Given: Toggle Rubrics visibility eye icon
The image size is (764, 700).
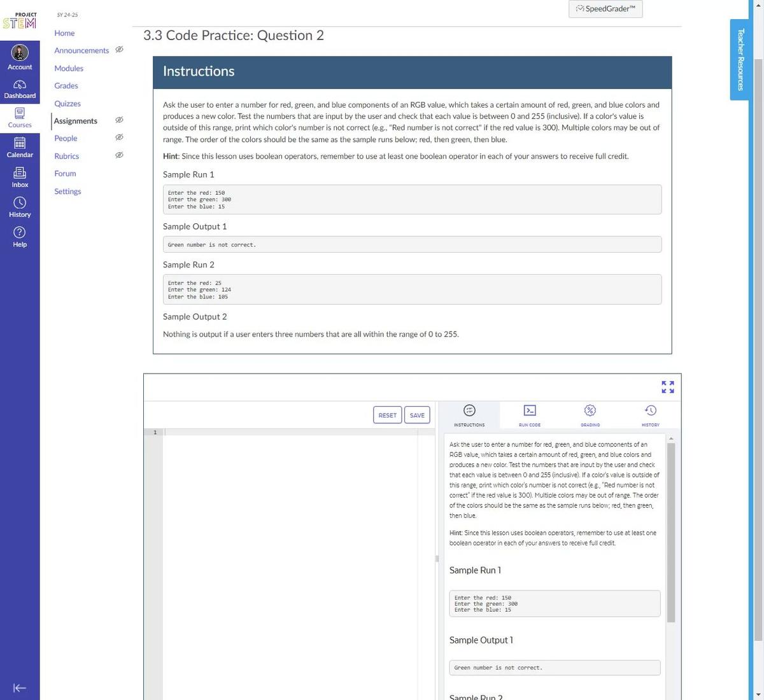Looking at the screenshot, I should (119, 155).
